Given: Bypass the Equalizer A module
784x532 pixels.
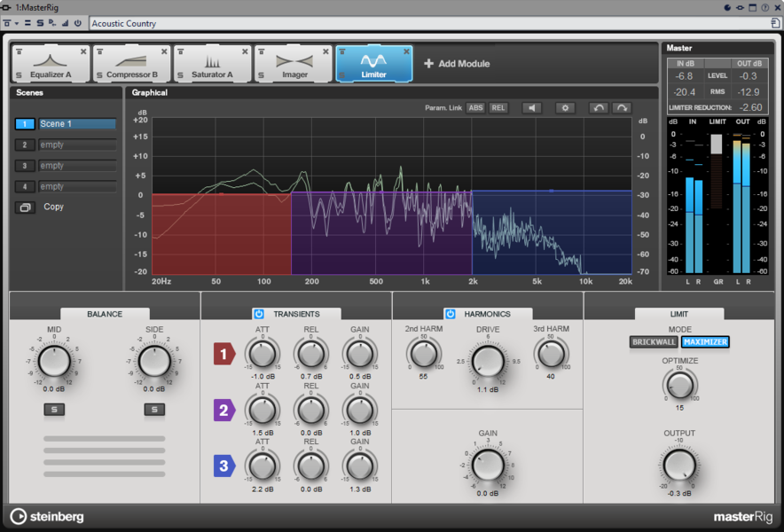Looking at the screenshot, I should (x=19, y=51).
